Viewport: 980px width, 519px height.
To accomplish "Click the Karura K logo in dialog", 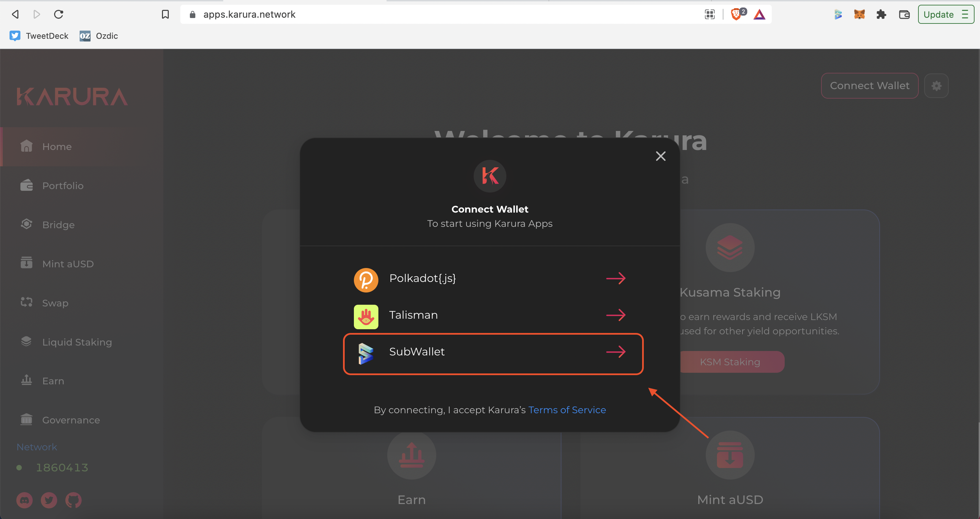I will [x=490, y=176].
